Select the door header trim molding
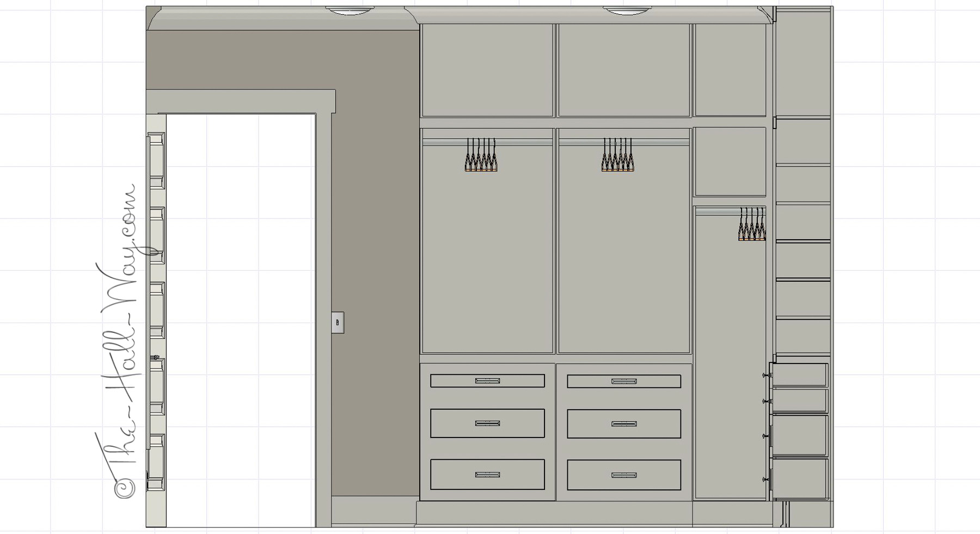980x534 pixels. 241,102
